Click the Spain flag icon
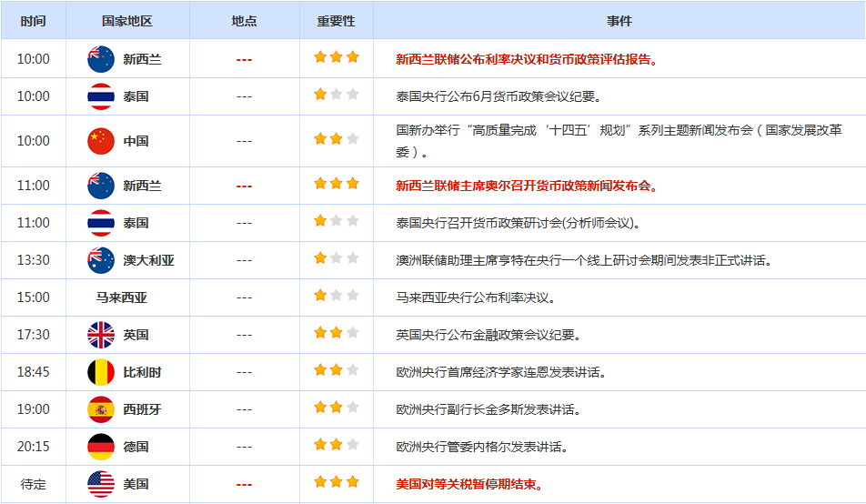 click(x=101, y=409)
